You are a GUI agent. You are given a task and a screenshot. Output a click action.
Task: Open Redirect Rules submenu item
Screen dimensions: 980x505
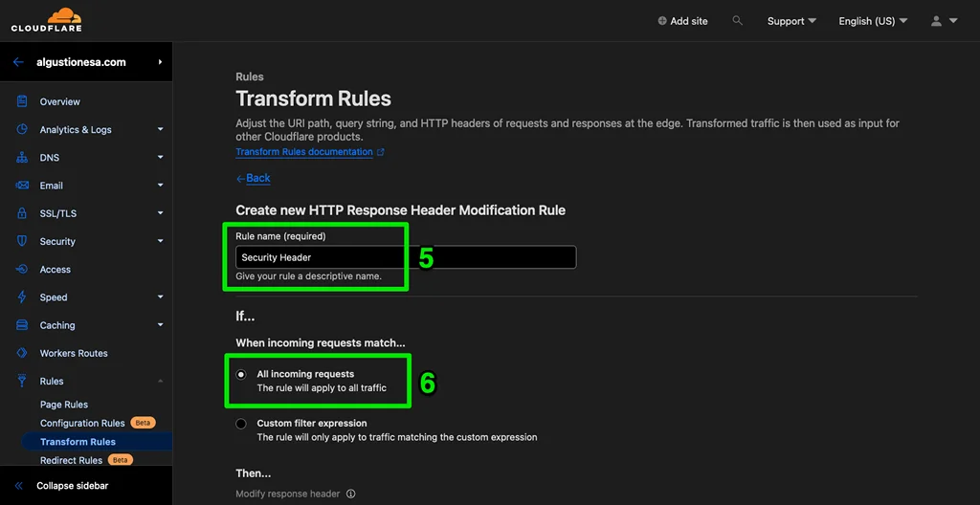pyautogui.click(x=71, y=460)
